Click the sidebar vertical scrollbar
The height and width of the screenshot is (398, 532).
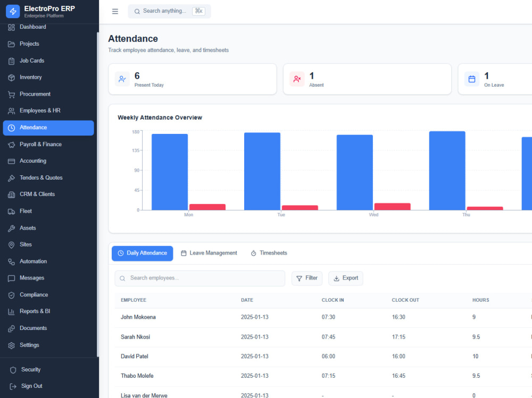coord(98,194)
